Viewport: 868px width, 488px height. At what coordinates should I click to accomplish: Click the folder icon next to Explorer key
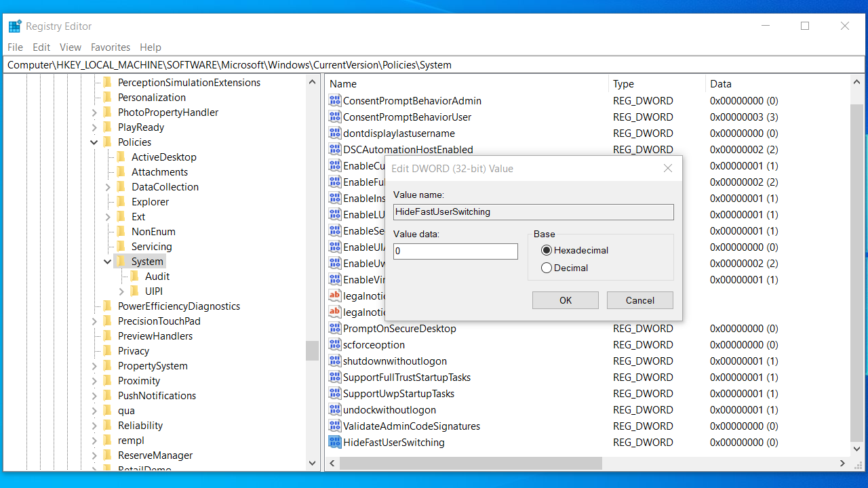pos(121,202)
